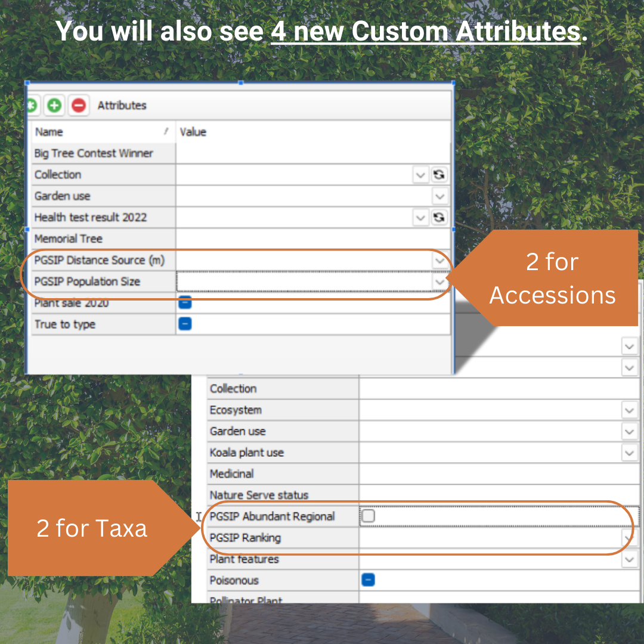
Task: Click the green plus add attribute icon
Action: [x=54, y=106]
